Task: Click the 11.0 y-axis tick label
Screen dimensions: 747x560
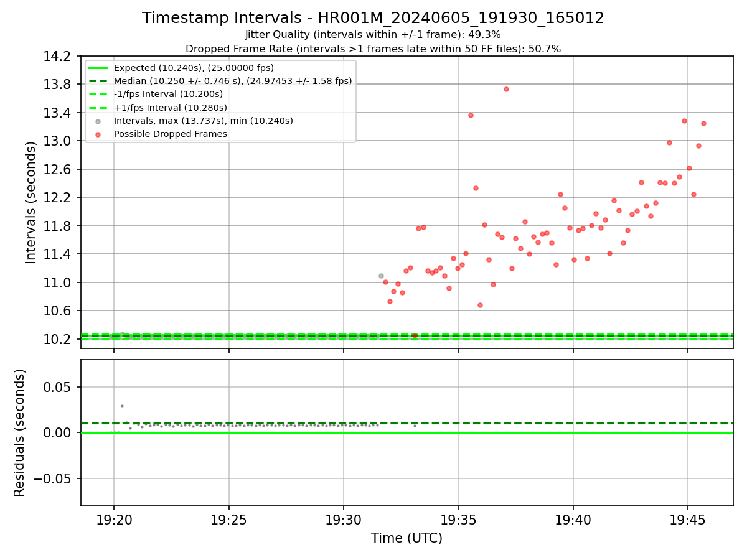Action: (59, 282)
